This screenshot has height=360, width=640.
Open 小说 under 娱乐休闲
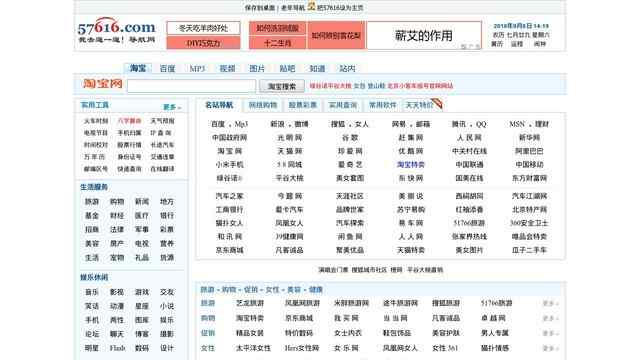[167, 306]
